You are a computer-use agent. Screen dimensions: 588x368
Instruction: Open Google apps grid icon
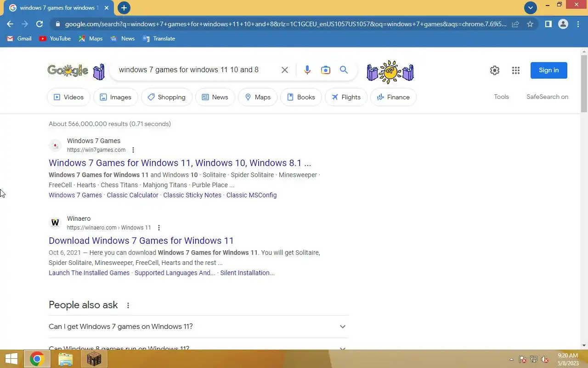point(516,70)
